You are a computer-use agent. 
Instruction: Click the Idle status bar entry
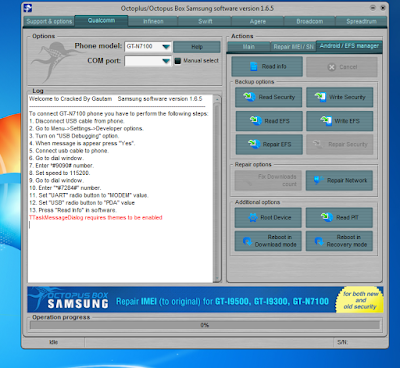[53, 342]
